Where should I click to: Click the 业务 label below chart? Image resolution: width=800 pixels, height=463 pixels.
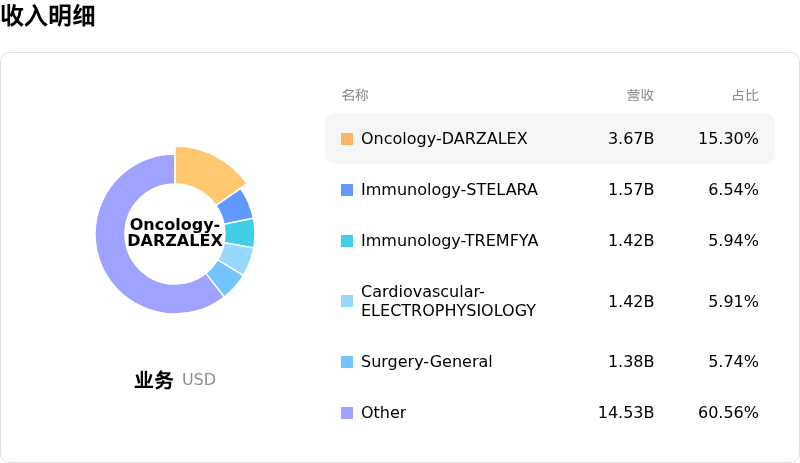point(154,380)
